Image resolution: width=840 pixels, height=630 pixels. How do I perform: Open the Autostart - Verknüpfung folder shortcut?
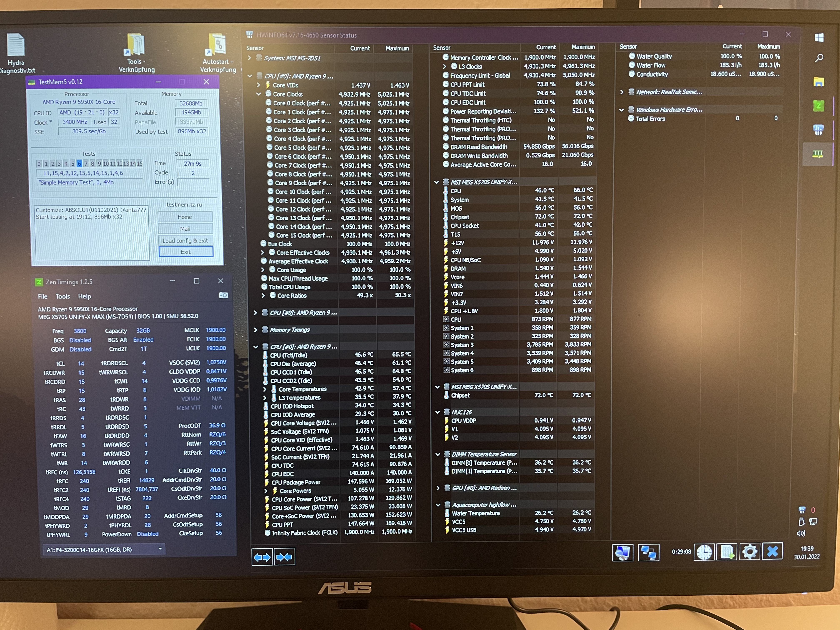(x=218, y=53)
